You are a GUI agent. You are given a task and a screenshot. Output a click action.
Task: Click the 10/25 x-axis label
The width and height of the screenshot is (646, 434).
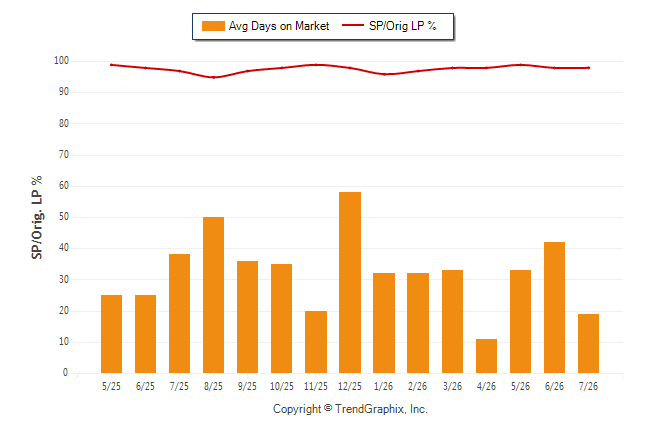coord(282,386)
